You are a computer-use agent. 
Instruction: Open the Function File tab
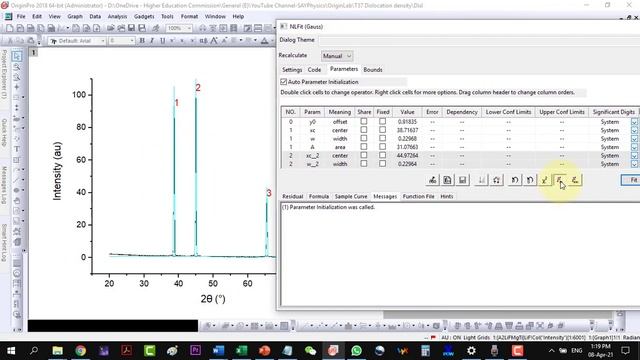pyautogui.click(x=418, y=196)
